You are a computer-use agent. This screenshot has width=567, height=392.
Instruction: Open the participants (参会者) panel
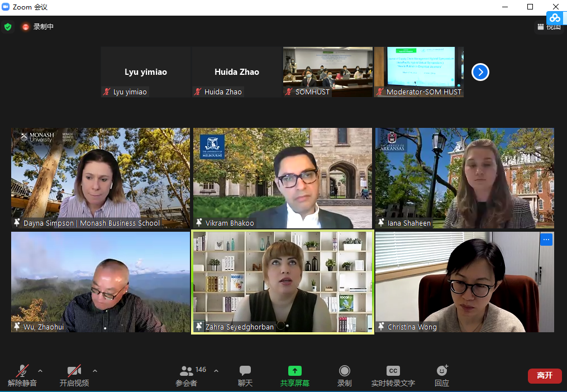pyautogui.click(x=187, y=371)
